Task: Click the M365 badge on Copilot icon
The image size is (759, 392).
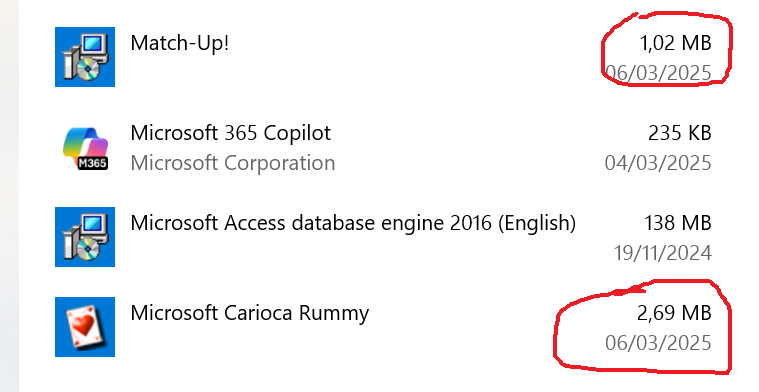Action: click(92, 163)
